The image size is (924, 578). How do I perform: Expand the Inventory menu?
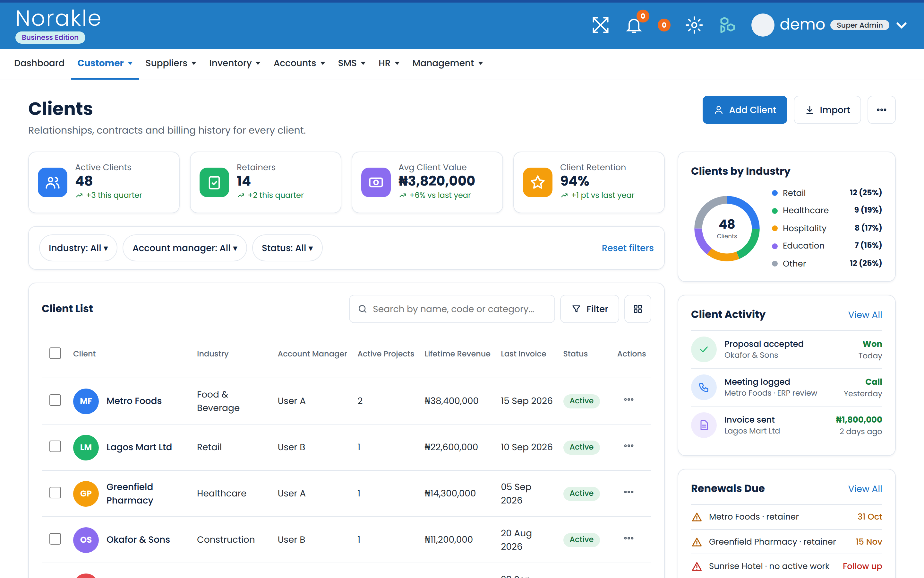coord(235,63)
